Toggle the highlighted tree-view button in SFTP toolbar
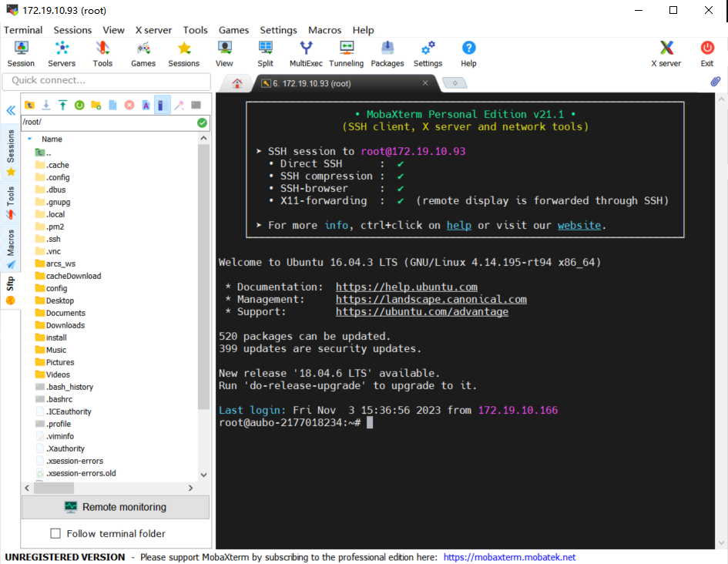 [x=162, y=105]
